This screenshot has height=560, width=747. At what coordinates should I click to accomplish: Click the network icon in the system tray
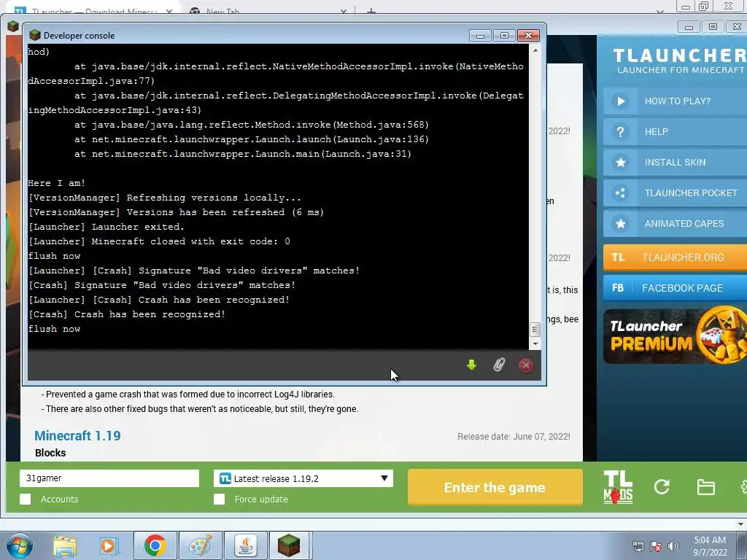tap(638, 546)
